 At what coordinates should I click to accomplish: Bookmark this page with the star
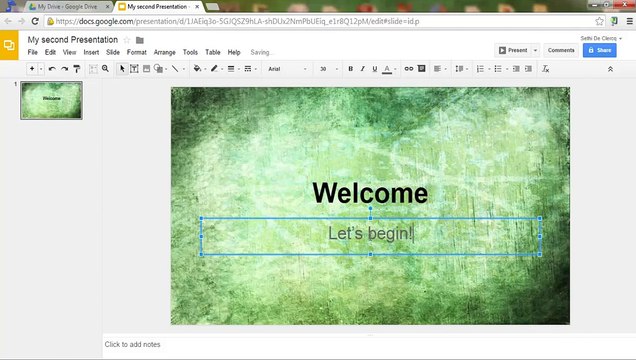click(599, 21)
